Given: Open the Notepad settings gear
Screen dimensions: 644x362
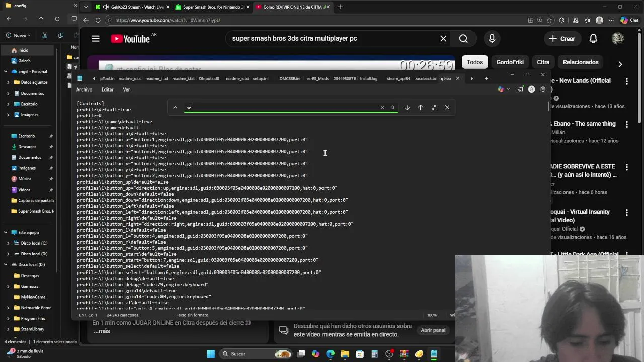Looking at the screenshot, I should (x=543, y=89).
